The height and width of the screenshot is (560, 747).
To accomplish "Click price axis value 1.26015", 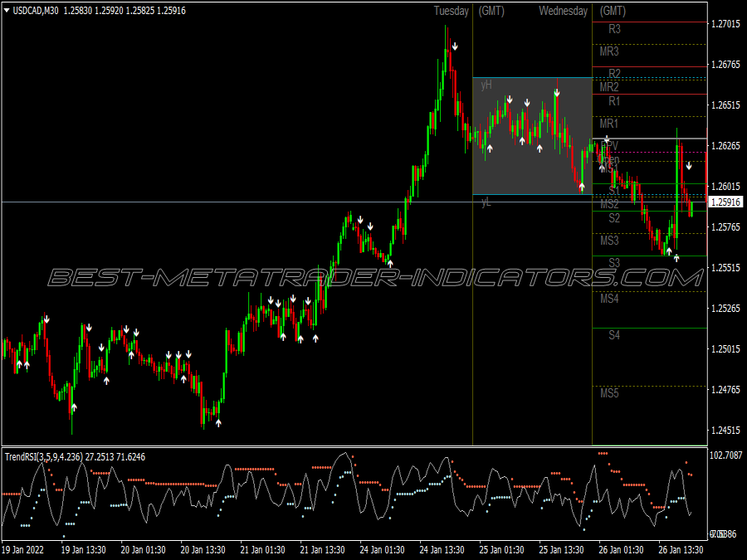I will (x=725, y=187).
